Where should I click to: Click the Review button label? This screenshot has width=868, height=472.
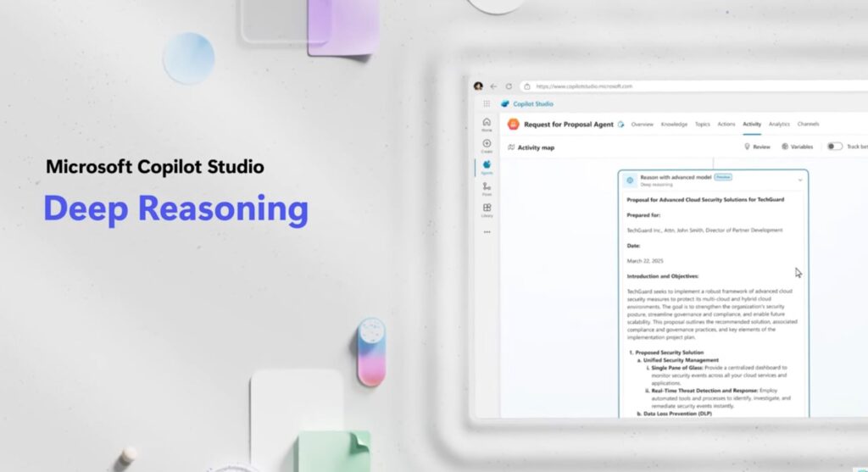pyautogui.click(x=761, y=147)
